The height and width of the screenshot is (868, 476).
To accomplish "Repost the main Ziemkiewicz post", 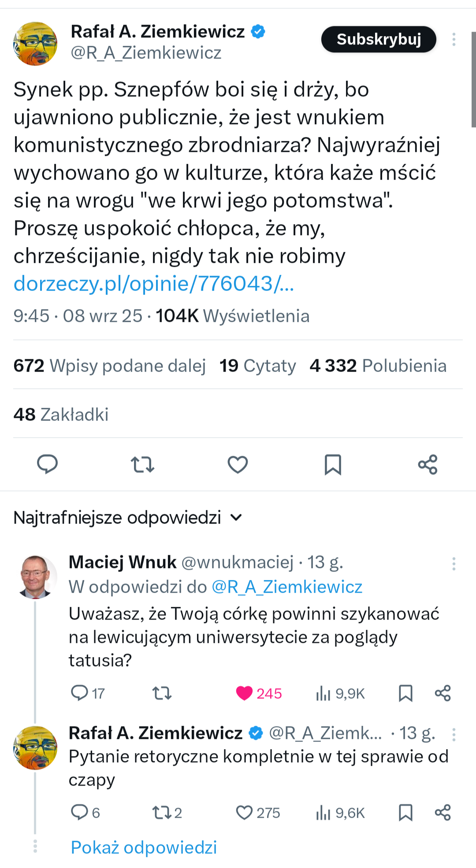I will pos(142,465).
